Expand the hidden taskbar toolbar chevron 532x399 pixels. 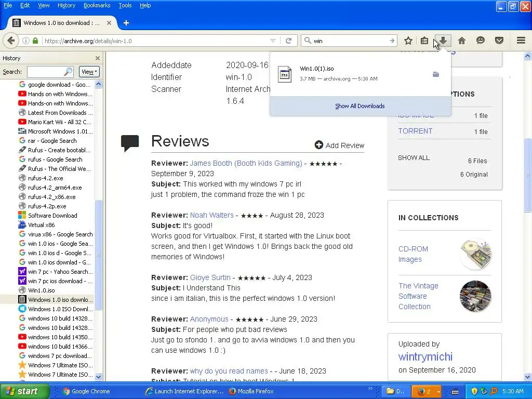[x=370, y=389]
